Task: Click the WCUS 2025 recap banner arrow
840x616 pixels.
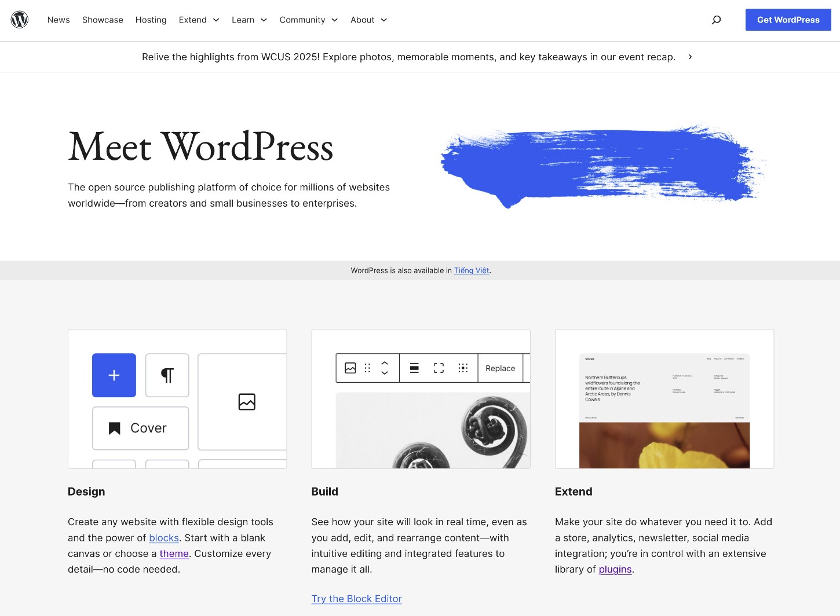Action: point(690,57)
